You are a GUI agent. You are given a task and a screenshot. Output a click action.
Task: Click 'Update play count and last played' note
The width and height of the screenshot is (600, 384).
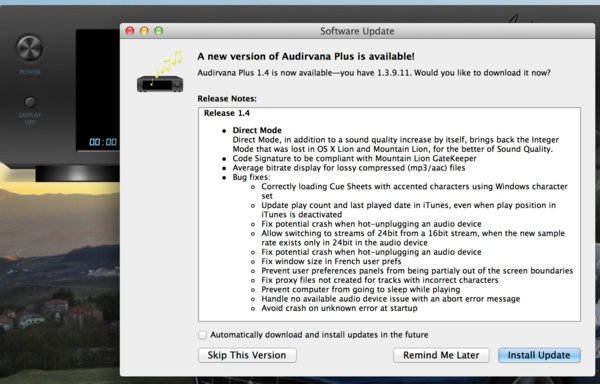pyautogui.click(x=408, y=210)
